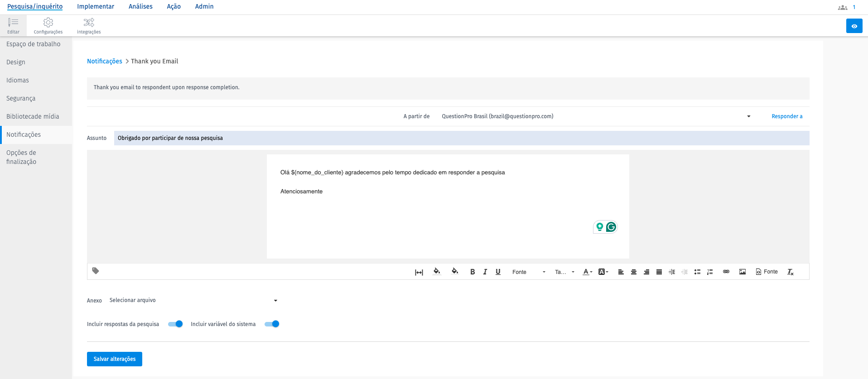Click the Responder a link
Screen dimensions: 868x379
787,116
